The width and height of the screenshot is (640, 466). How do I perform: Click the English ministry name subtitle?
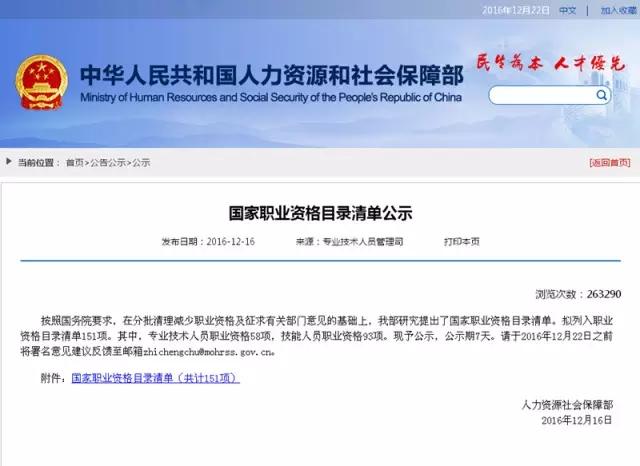[270, 98]
